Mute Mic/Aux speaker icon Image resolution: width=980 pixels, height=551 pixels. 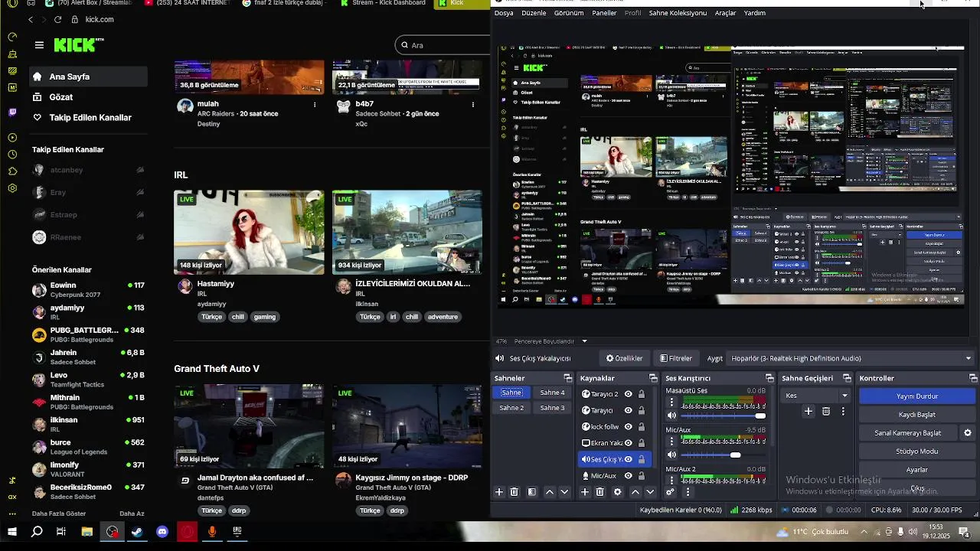(x=671, y=455)
